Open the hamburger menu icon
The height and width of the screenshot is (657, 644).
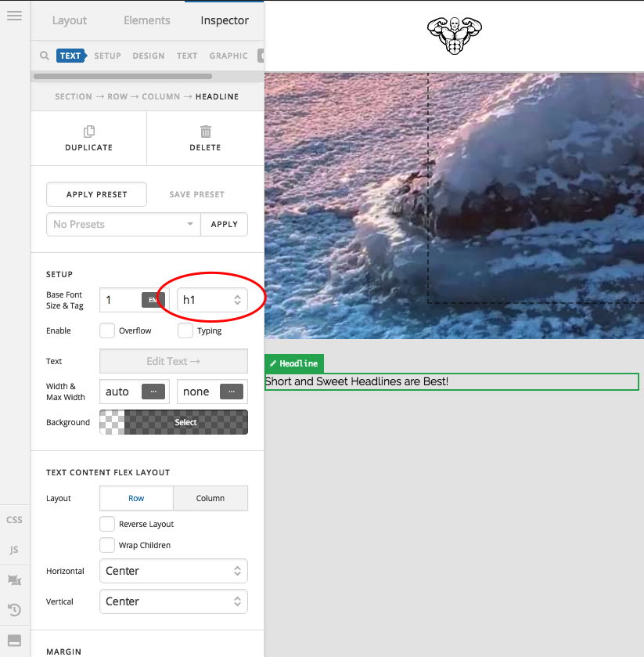[x=15, y=16]
